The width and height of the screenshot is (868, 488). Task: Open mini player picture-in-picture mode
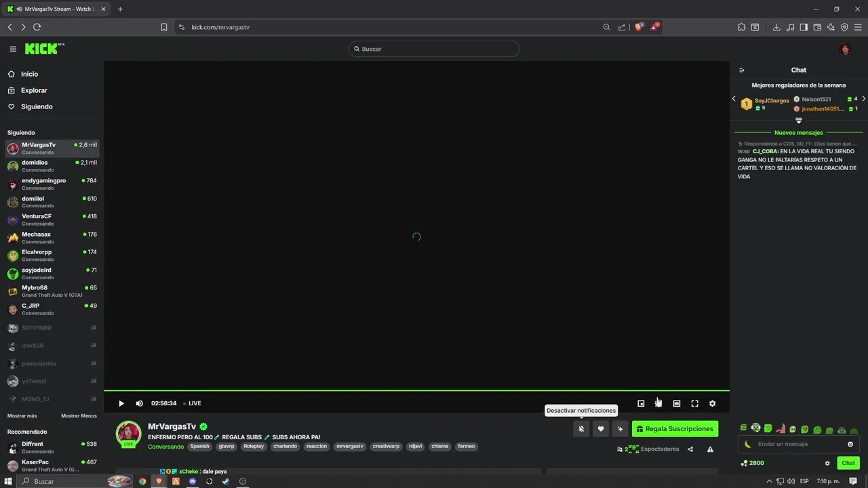coord(641,403)
